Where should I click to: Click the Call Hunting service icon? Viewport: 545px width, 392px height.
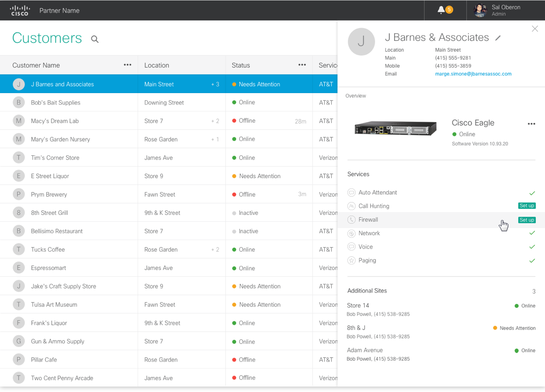tap(351, 206)
